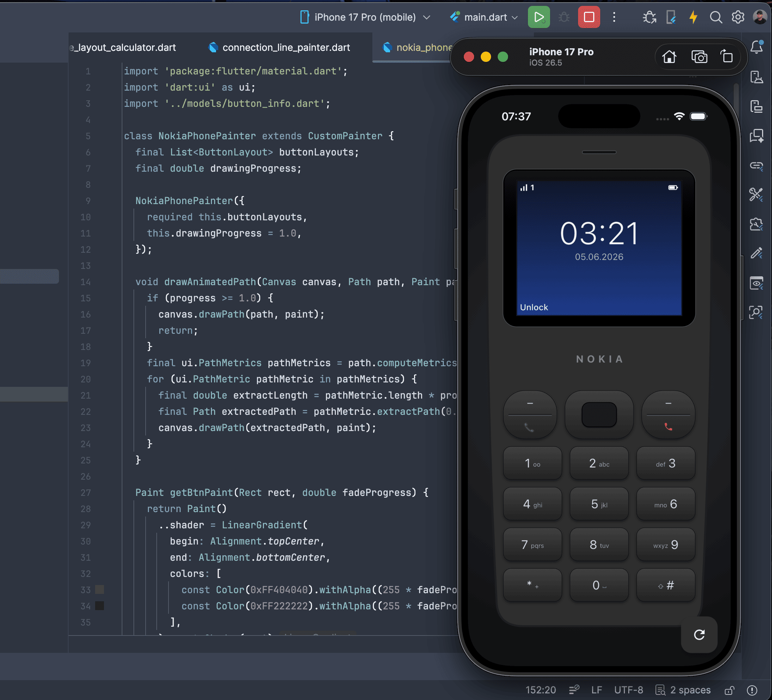
Task: Tap the green call key on Nokia
Action: point(530,427)
